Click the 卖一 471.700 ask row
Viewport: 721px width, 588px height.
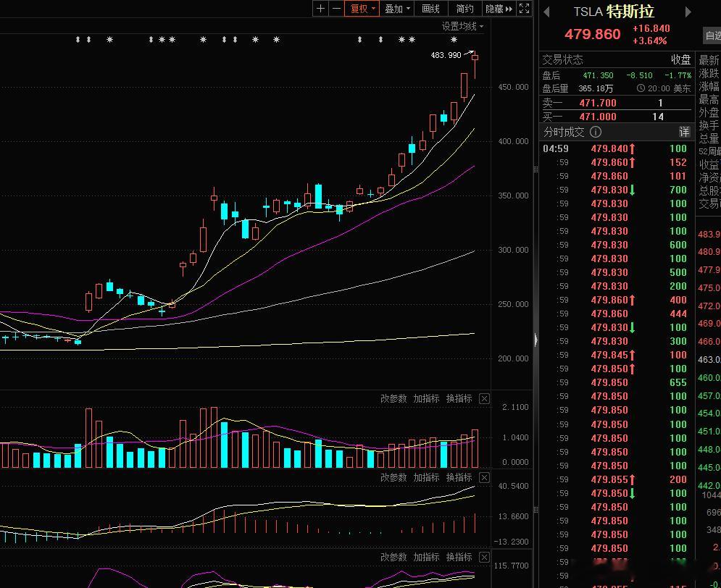(615, 103)
